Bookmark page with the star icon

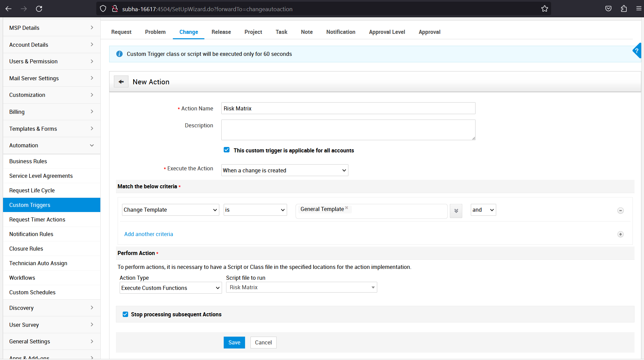pos(544,9)
